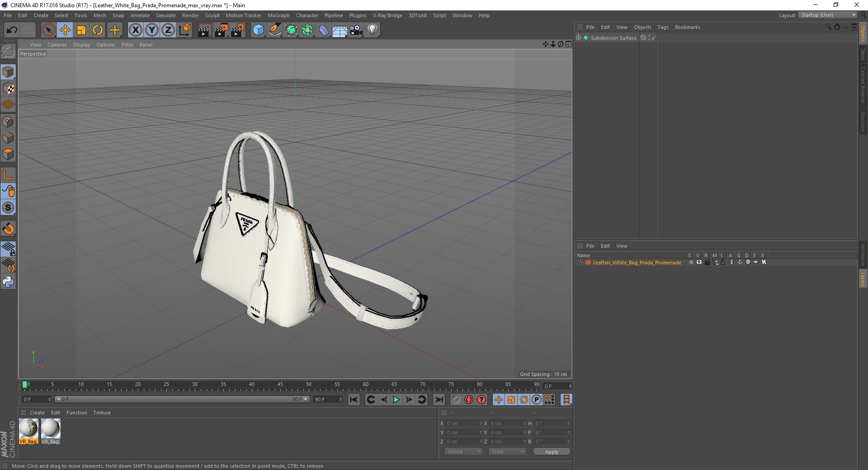Screen dimensions: 868x470
Task: Toggle layer Solo dot for Leather_White_Bag layer
Action: 691,262
